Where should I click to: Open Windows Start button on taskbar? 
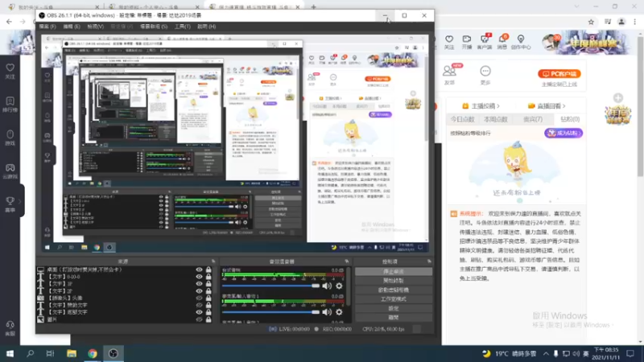10,353
